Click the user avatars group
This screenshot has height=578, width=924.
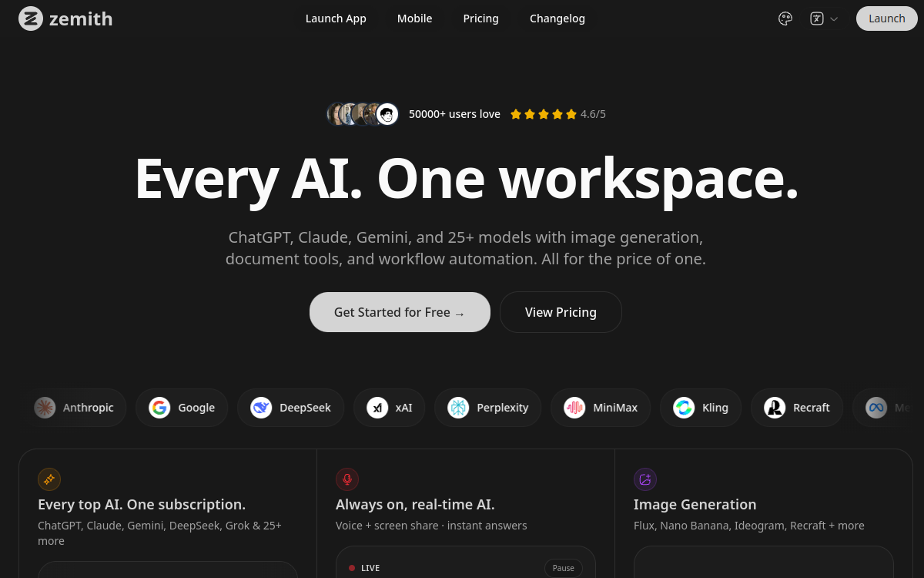click(x=363, y=114)
